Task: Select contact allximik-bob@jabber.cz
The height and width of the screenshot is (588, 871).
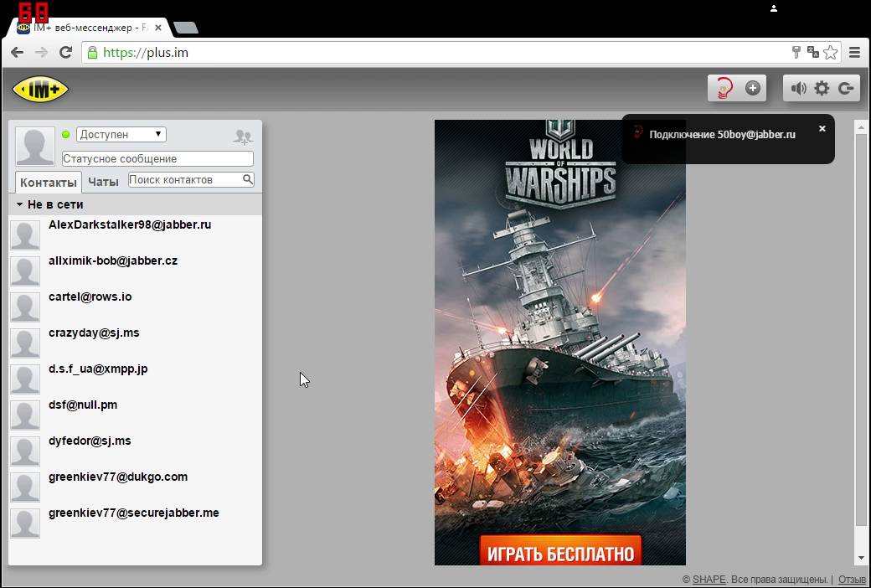Action: (x=135, y=270)
